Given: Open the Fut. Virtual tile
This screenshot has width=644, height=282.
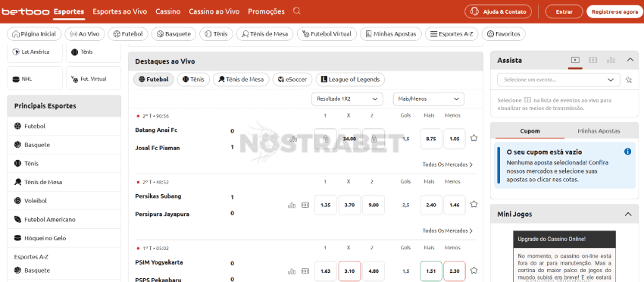Looking at the screenshot, I should pos(94,78).
